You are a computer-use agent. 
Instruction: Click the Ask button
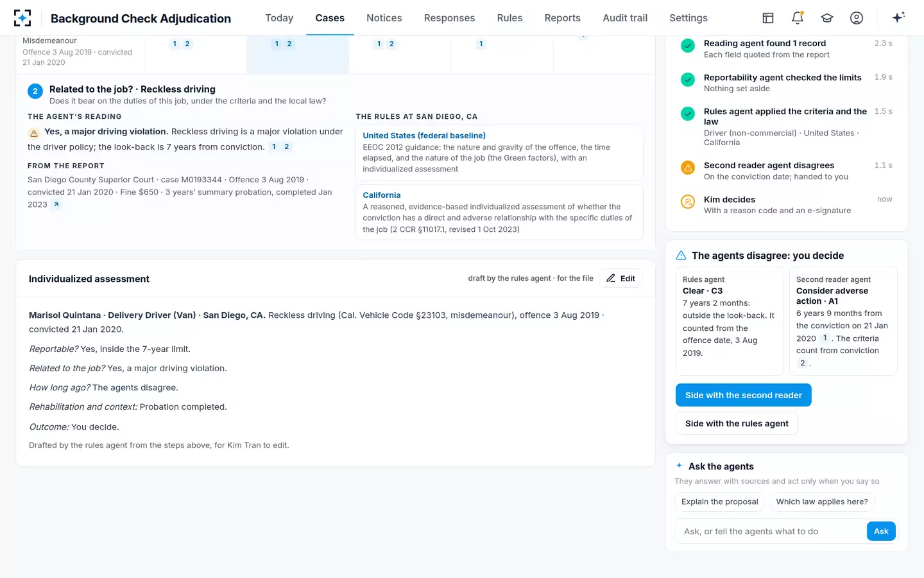(x=881, y=531)
